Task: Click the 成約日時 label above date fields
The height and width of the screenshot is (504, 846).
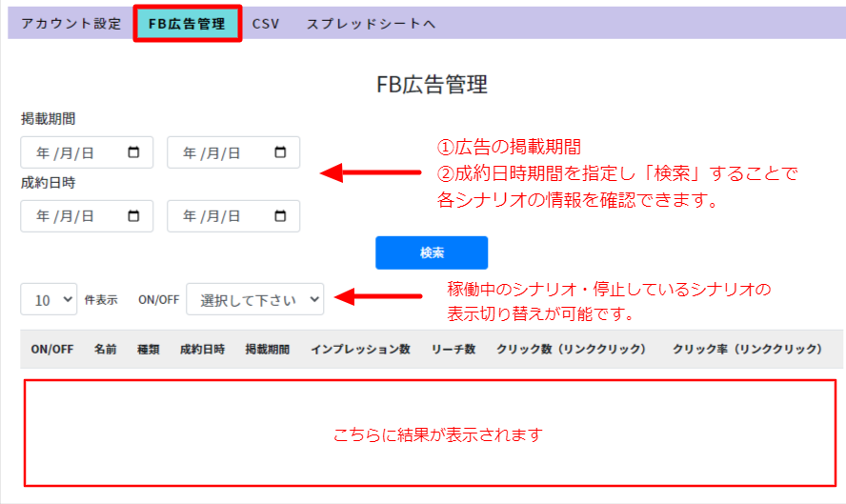Action: pos(48,183)
